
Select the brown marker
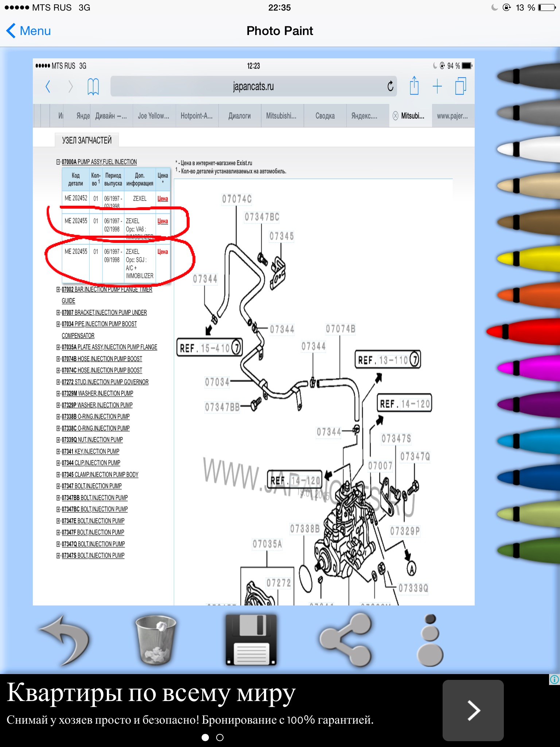[529, 222]
